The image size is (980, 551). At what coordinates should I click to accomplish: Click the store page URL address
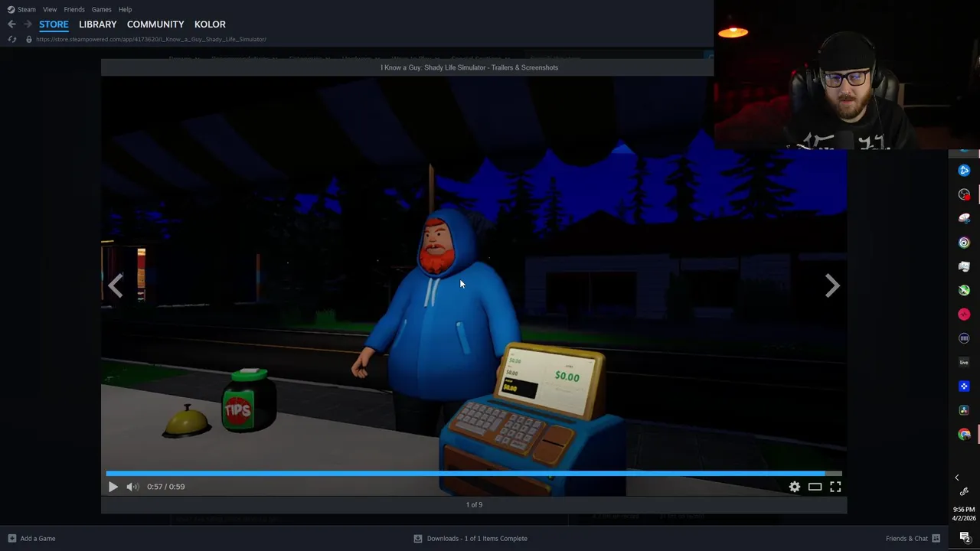point(151,39)
